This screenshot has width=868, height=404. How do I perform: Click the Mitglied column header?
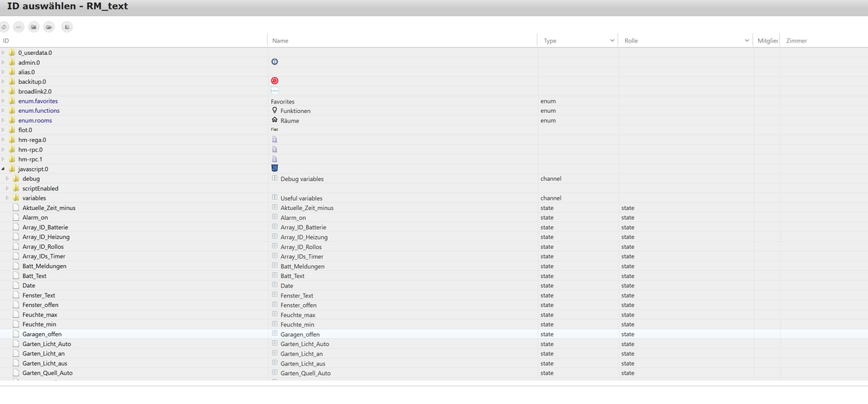[x=767, y=41]
